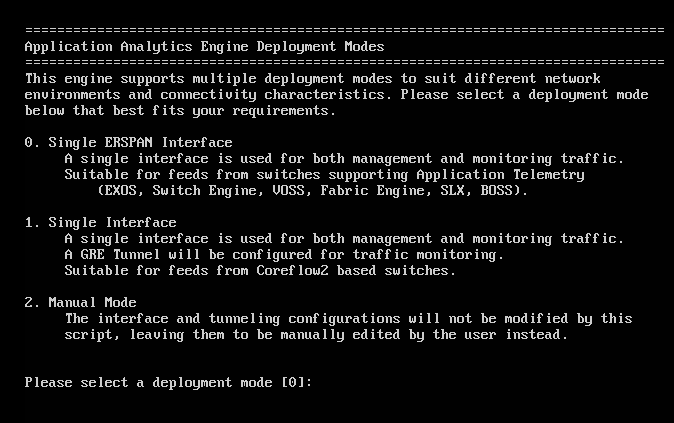Viewport: 674px width, 423px height.
Task: Click the Application Analytics Engine Deployment Modes title
Action: pos(205,46)
